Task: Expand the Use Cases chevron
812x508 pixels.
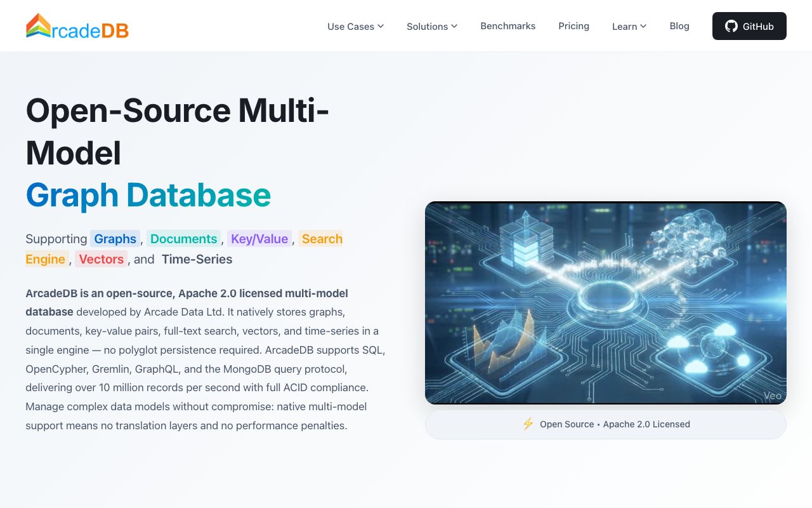Action: coord(381,26)
